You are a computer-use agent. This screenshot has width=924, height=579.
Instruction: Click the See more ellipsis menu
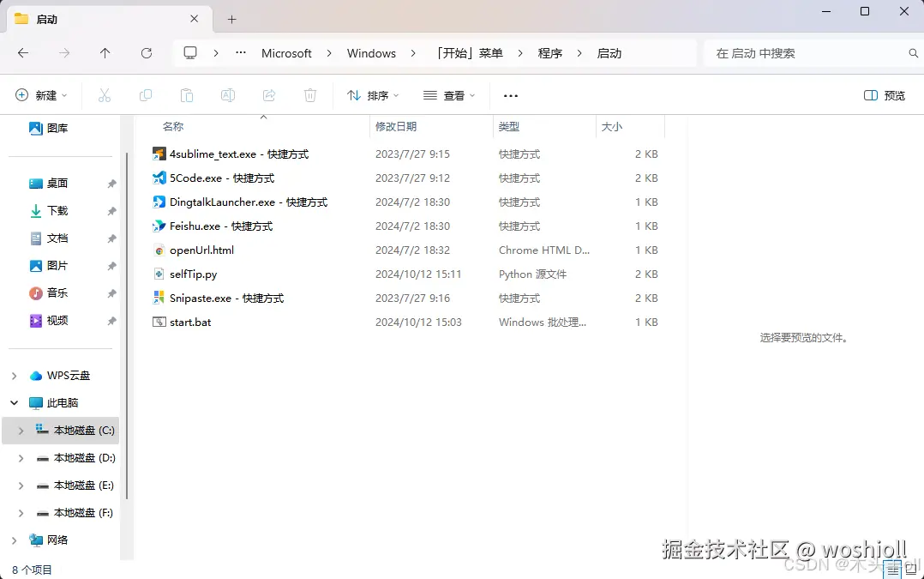coord(510,95)
